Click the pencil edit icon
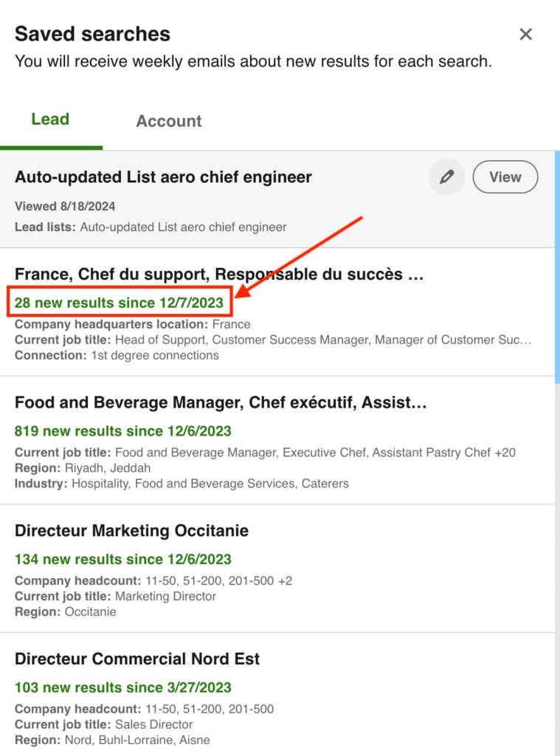Viewport: 560px width, 756px height. coord(446,177)
